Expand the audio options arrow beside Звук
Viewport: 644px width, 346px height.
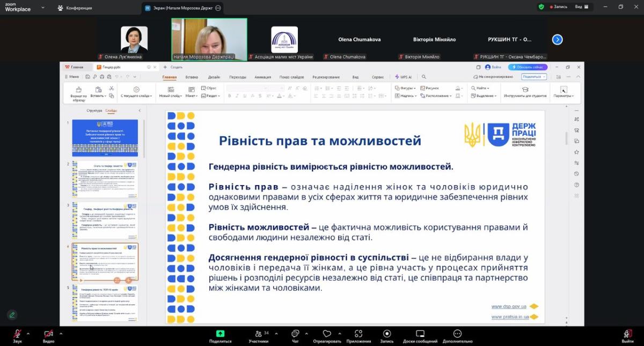click(28, 333)
